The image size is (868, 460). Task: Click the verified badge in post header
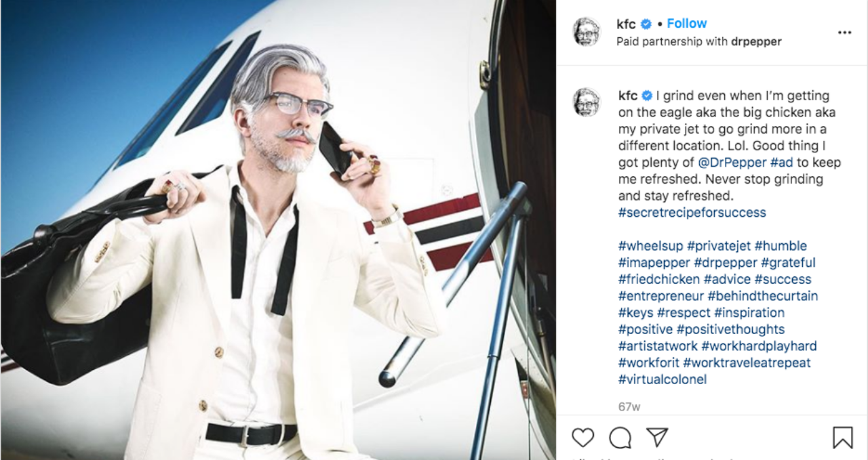point(646,24)
